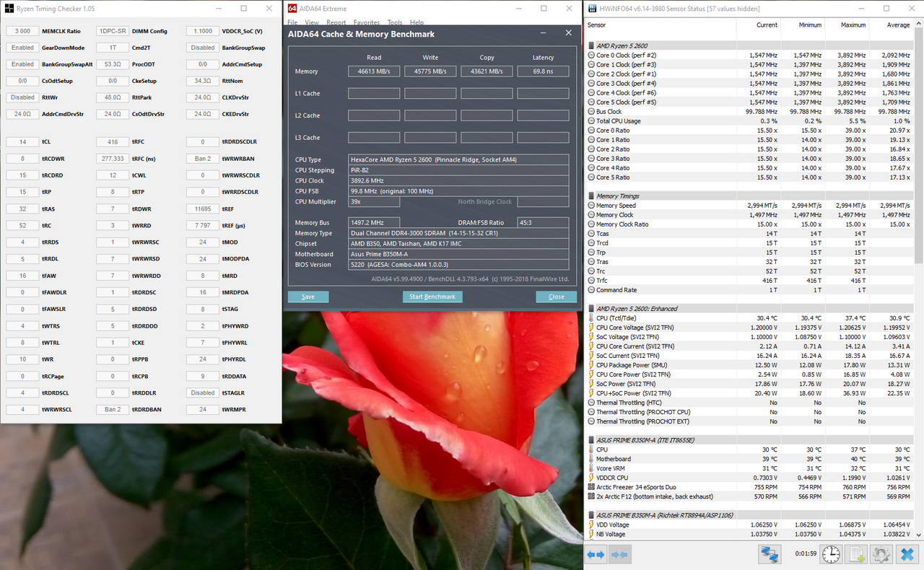Click the chip icon beside Memory Timings group
The image size is (924, 570).
tap(591, 196)
